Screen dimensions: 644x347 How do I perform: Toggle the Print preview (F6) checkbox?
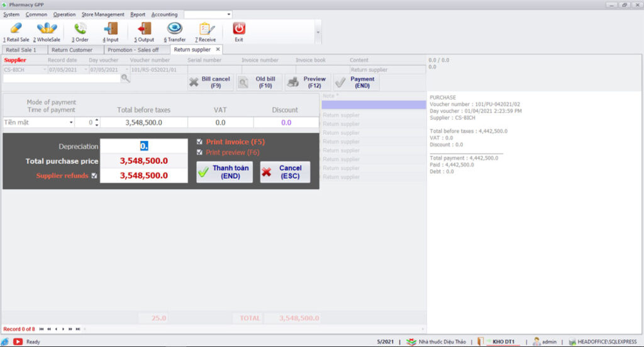(200, 152)
